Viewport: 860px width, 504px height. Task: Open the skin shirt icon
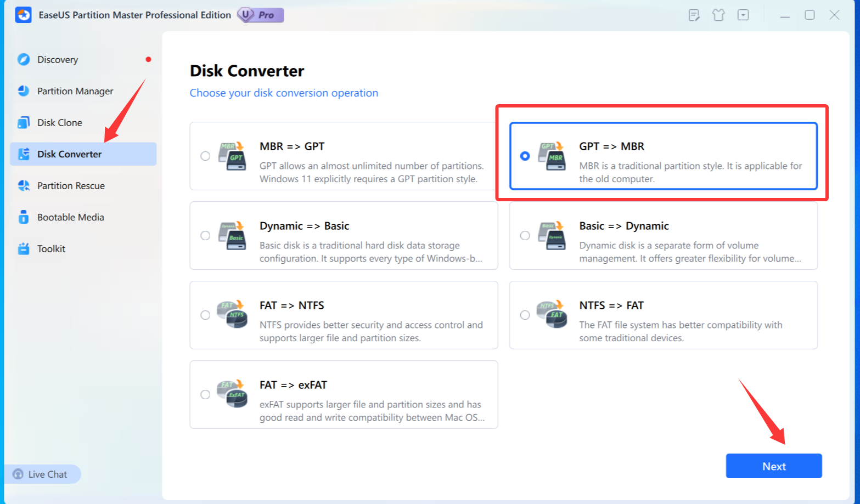coord(718,15)
